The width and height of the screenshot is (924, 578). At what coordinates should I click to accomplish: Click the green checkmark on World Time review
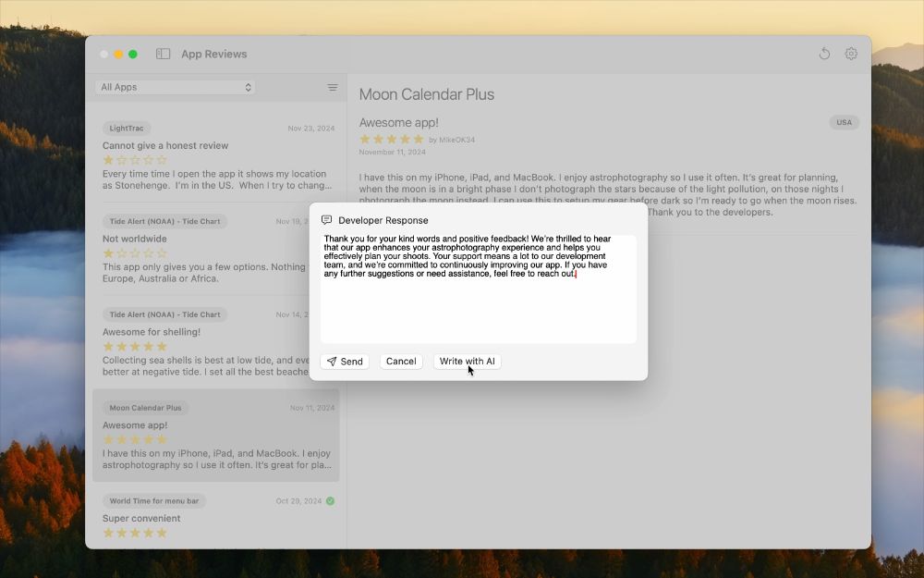(330, 500)
